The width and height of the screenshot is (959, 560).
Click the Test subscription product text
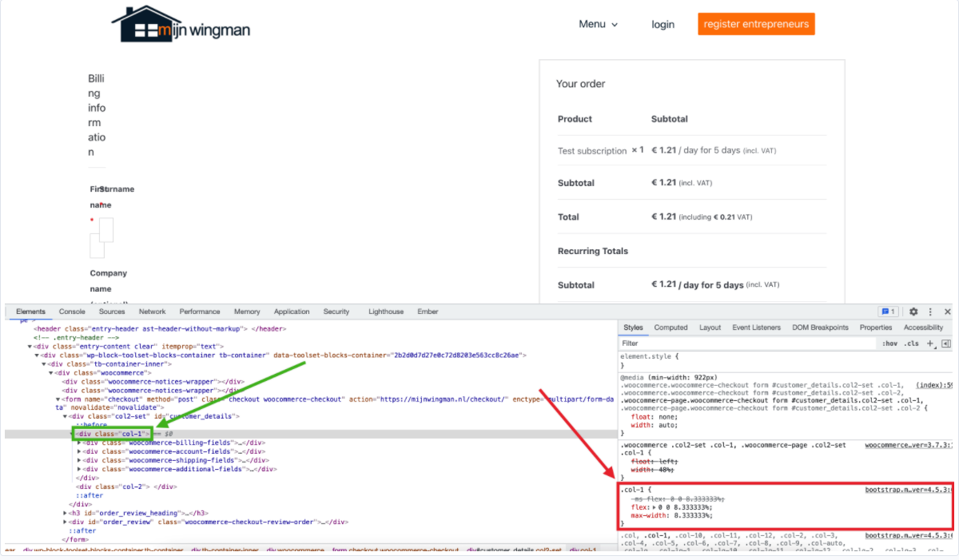[x=592, y=151]
